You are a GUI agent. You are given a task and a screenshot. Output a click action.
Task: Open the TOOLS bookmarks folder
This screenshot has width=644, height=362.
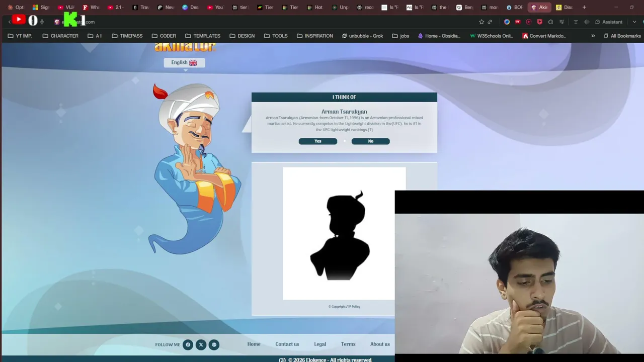pyautogui.click(x=276, y=36)
